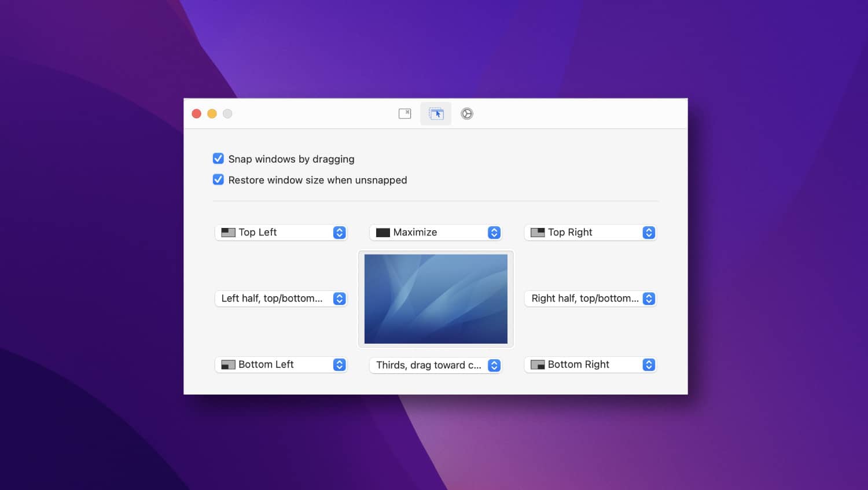The height and width of the screenshot is (490, 868).
Task: Click the Bottom Left layout icon
Action: (x=228, y=365)
